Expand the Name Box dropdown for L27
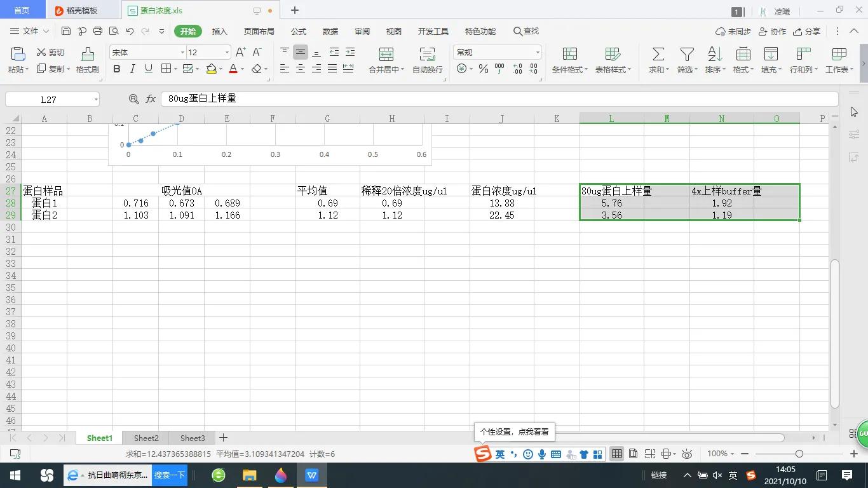 pos(96,99)
